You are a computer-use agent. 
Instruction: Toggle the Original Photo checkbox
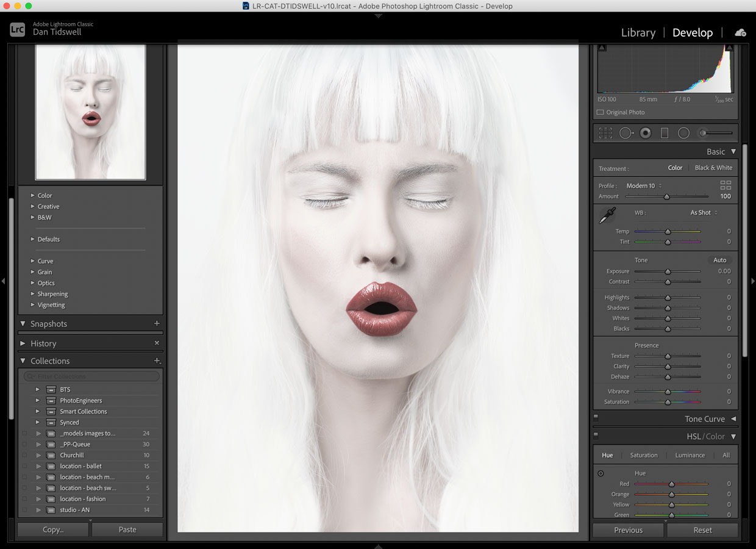pos(599,112)
